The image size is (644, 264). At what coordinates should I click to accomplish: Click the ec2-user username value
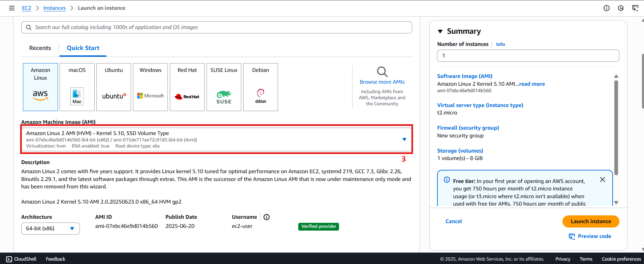[x=242, y=226]
